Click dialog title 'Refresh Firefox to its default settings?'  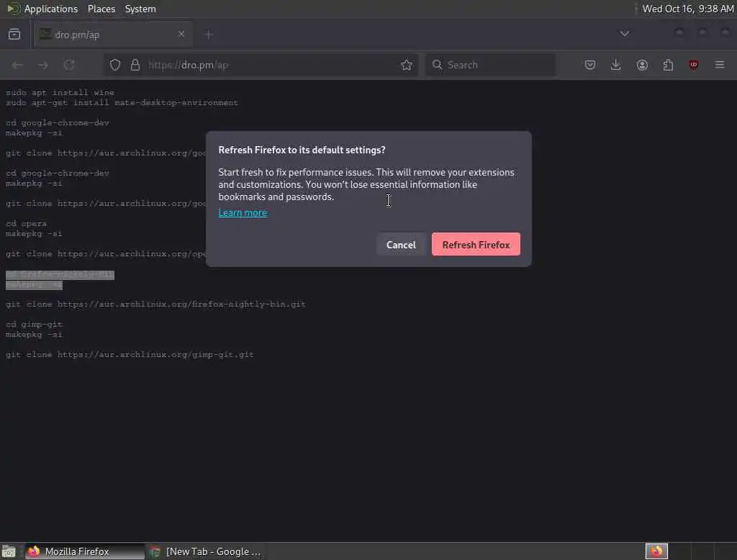click(x=302, y=150)
